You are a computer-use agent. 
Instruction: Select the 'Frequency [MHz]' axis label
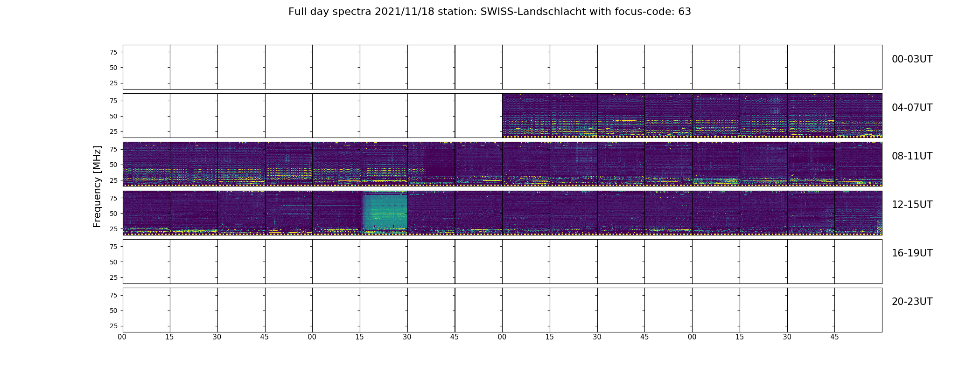click(x=97, y=186)
